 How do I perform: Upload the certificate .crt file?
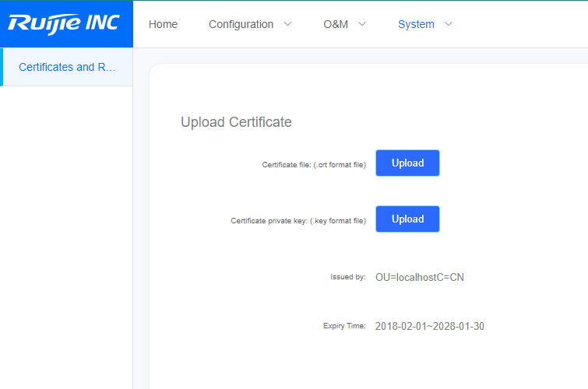click(407, 163)
